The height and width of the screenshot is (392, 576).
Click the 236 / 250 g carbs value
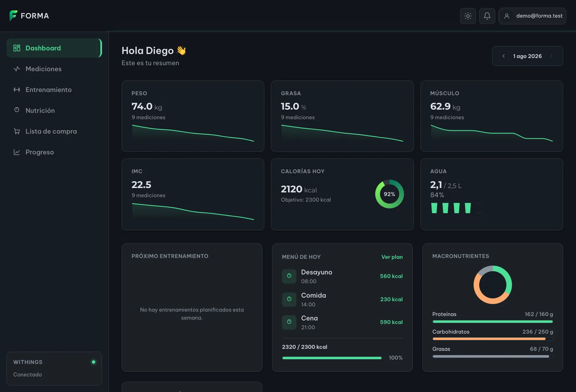[538, 332]
